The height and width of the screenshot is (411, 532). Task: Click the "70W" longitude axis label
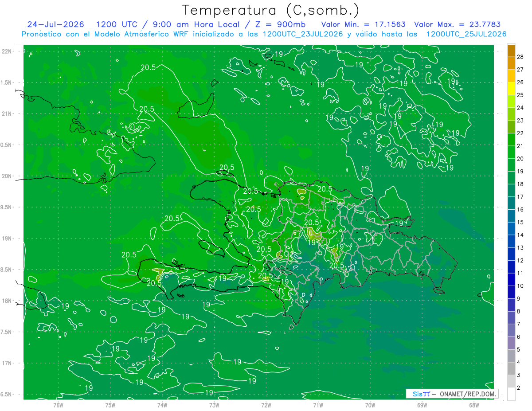coord(370,405)
